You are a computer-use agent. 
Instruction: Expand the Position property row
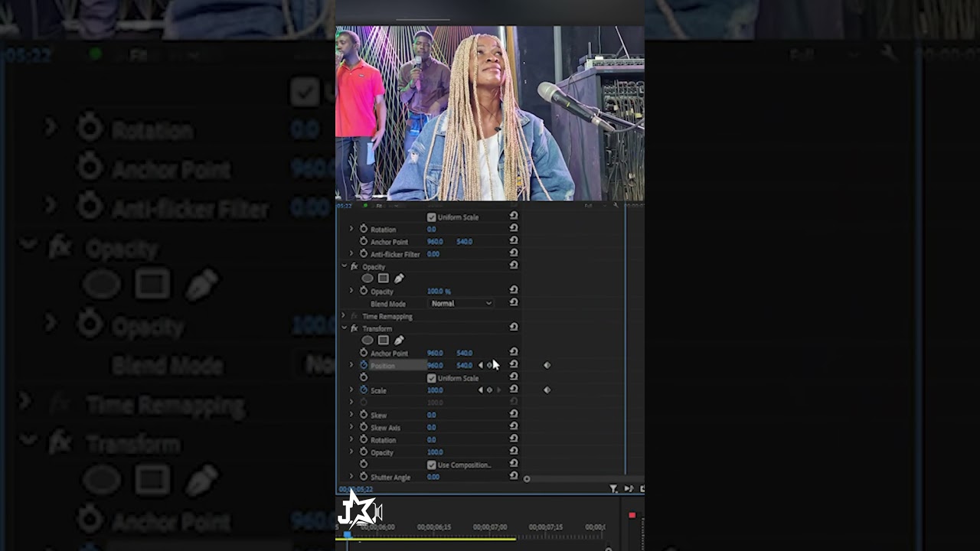click(x=351, y=366)
